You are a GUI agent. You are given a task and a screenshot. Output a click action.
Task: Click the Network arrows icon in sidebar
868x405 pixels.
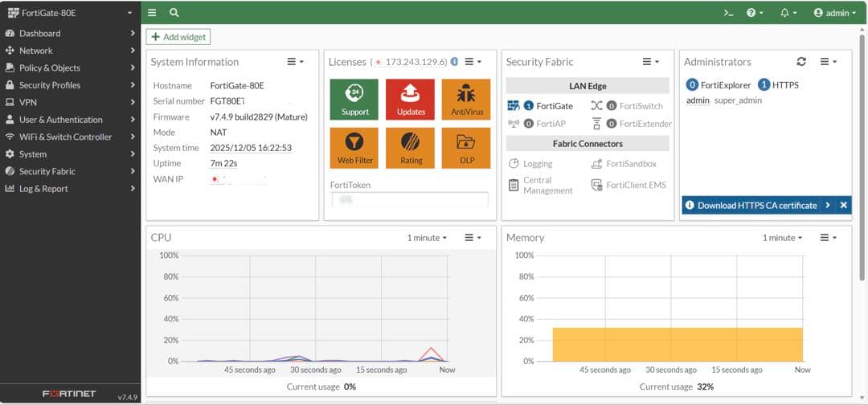[10, 51]
